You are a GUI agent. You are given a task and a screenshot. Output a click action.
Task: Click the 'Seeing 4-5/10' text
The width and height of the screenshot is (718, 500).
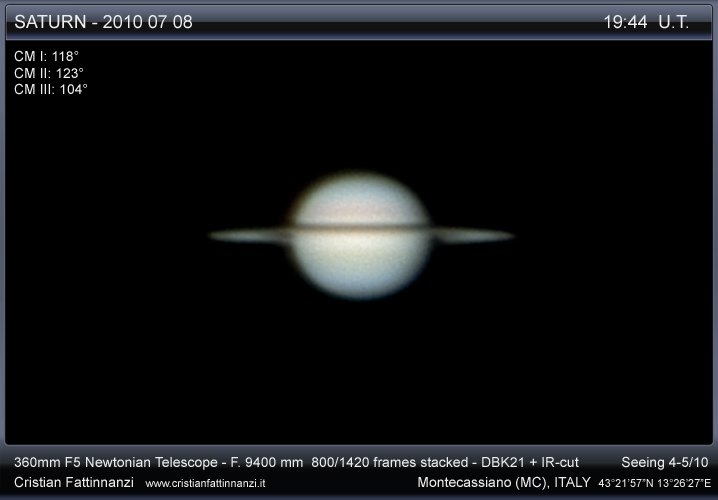(x=665, y=462)
